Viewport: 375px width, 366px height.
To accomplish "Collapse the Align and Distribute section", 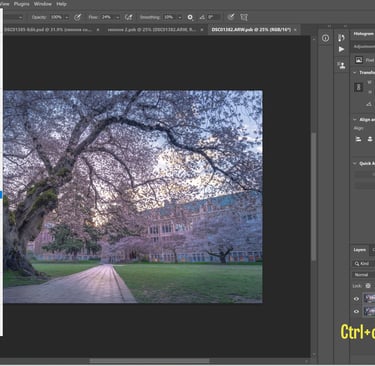I will (x=354, y=120).
